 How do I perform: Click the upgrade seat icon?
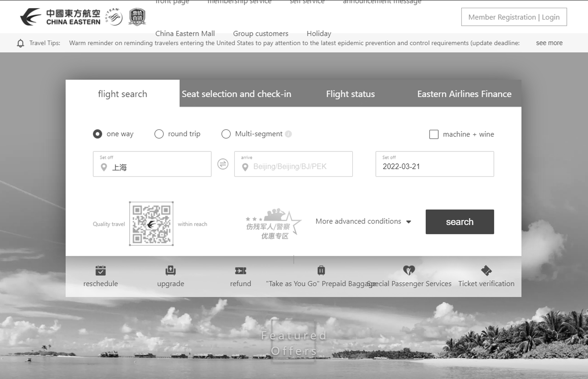point(170,270)
